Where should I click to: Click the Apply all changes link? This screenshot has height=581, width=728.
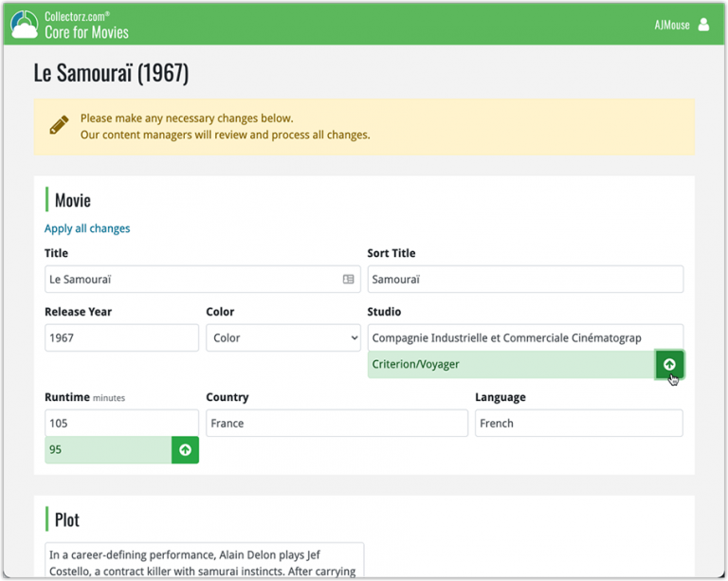(87, 228)
